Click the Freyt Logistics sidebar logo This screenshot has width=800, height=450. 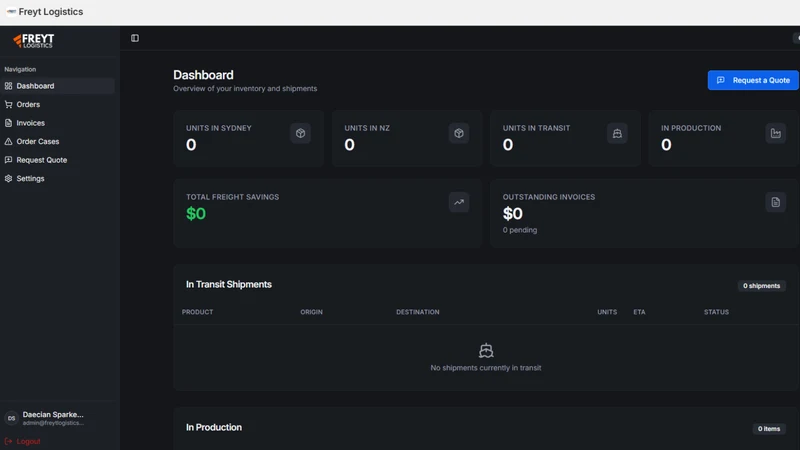pyautogui.click(x=34, y=40)
